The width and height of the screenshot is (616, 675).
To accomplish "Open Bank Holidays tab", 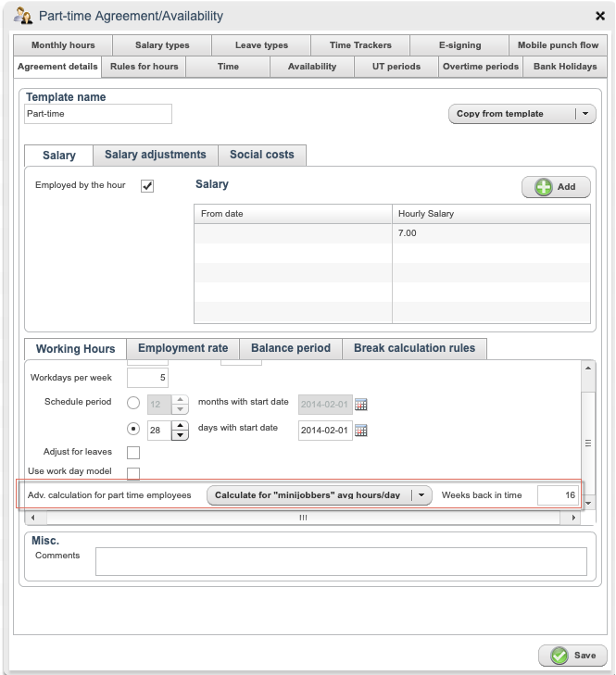I will pos(565,67).
